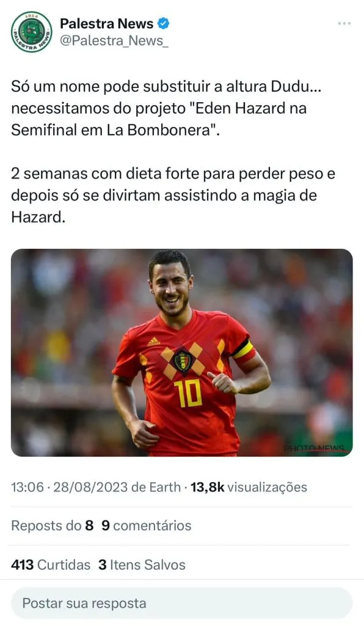Click the blue verified badge
Screen dimensions: 364x626
click(x=163, y=24)
